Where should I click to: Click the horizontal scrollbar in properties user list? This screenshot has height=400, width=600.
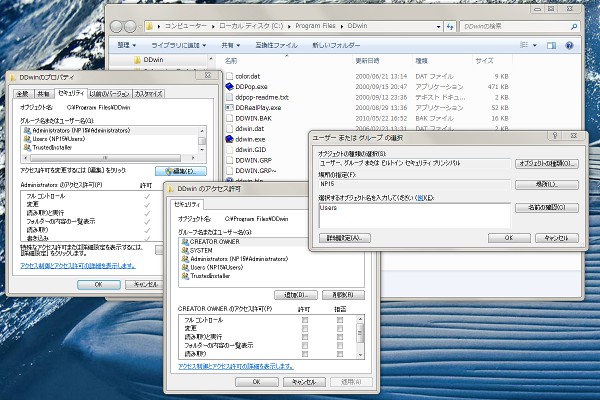click(x=105, y=158)
